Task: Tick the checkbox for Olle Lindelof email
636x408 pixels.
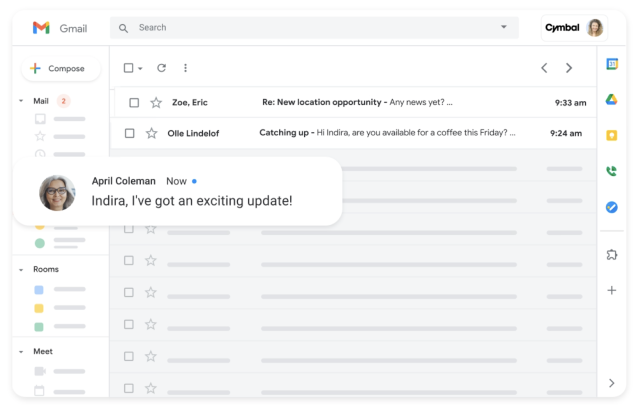Action: pyautogui.click(x=129, y=133)
